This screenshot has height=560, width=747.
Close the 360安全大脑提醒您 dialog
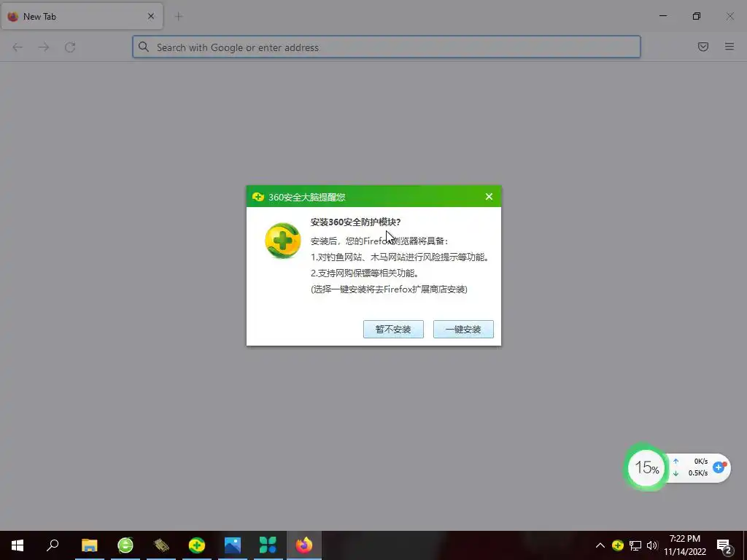[x=489, y=197]
